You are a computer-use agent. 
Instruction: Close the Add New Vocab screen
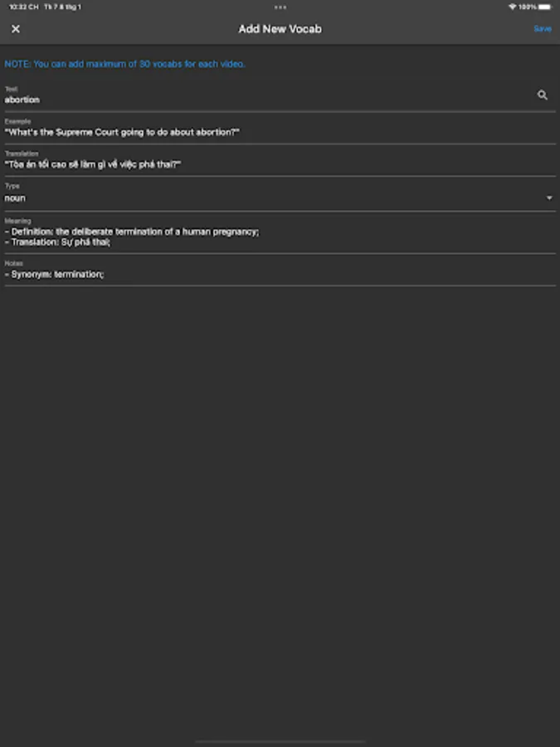(15, 29)
